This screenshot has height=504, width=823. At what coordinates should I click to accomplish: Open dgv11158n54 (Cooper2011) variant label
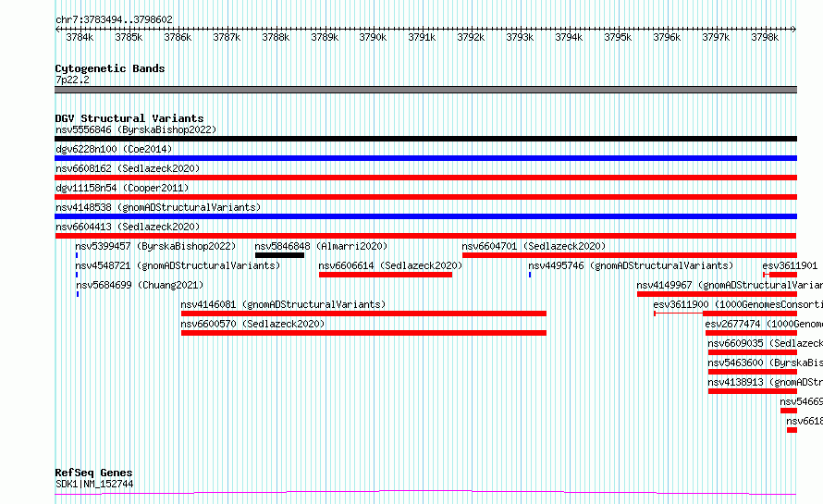point(122,188)
